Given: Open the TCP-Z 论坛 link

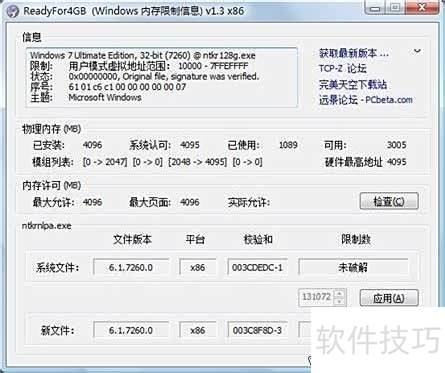Looking at the screenshot, I should click(342, 68).
